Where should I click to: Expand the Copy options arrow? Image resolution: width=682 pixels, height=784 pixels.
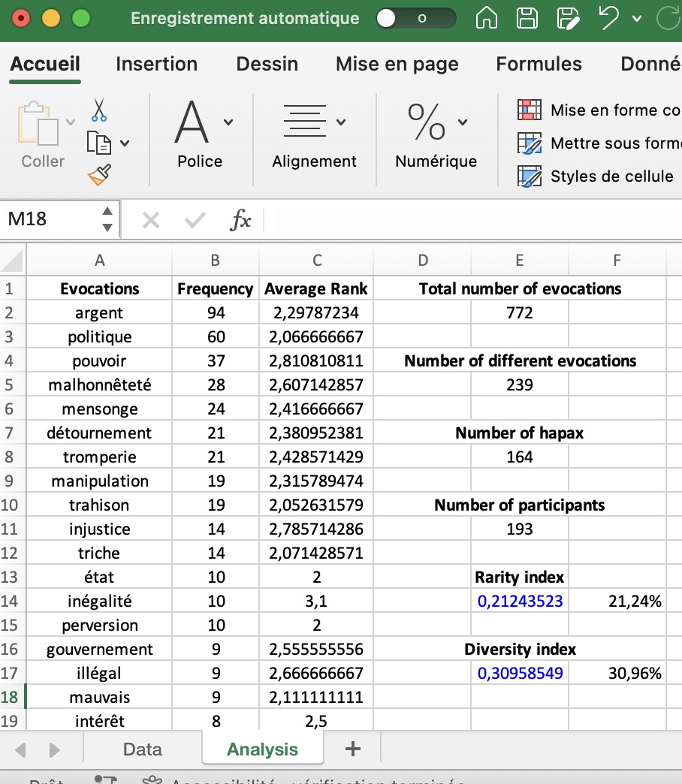point(125,143)
